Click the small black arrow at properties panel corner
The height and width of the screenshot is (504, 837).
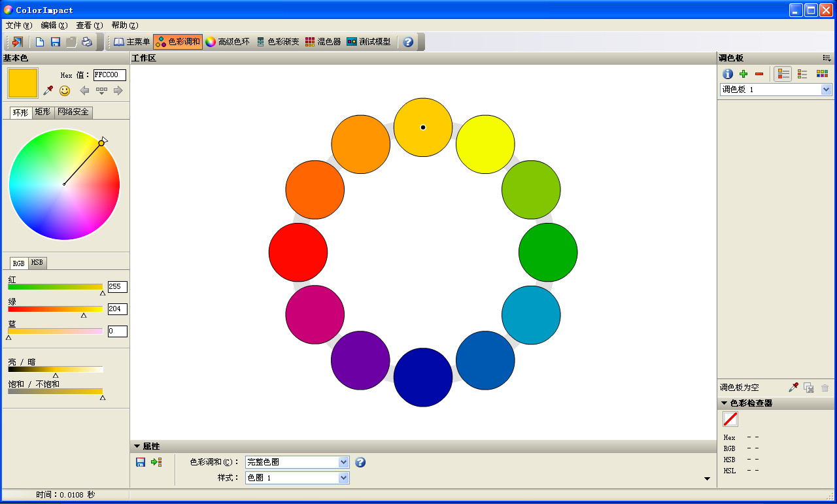pos(707,479)
